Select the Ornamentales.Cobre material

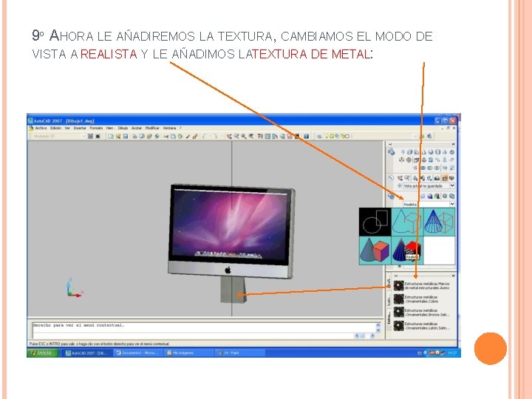(x=423, y=299)
